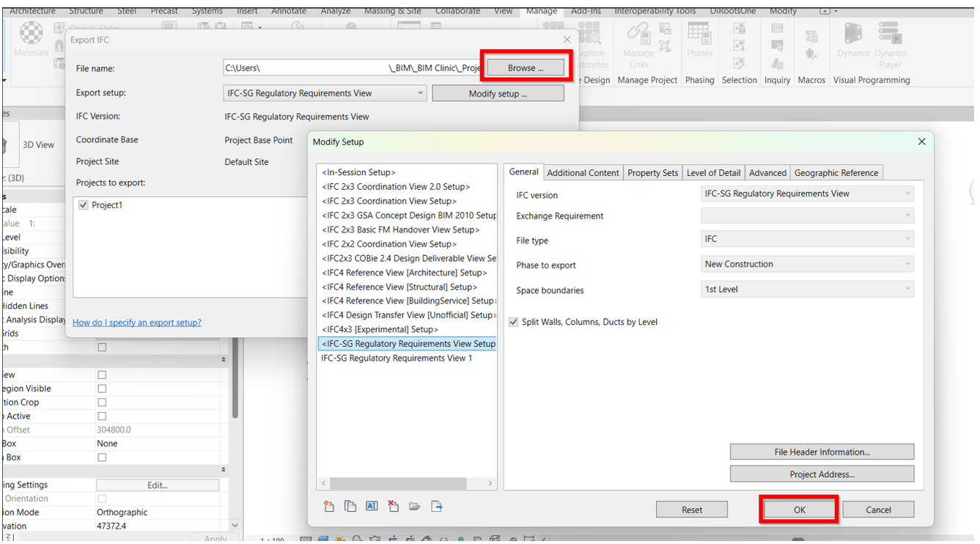The height and width of the screenshot is (544, 980).
Task: Select IFC4x3 [Experimental] Setup in list
Action: tap(380, 330)
